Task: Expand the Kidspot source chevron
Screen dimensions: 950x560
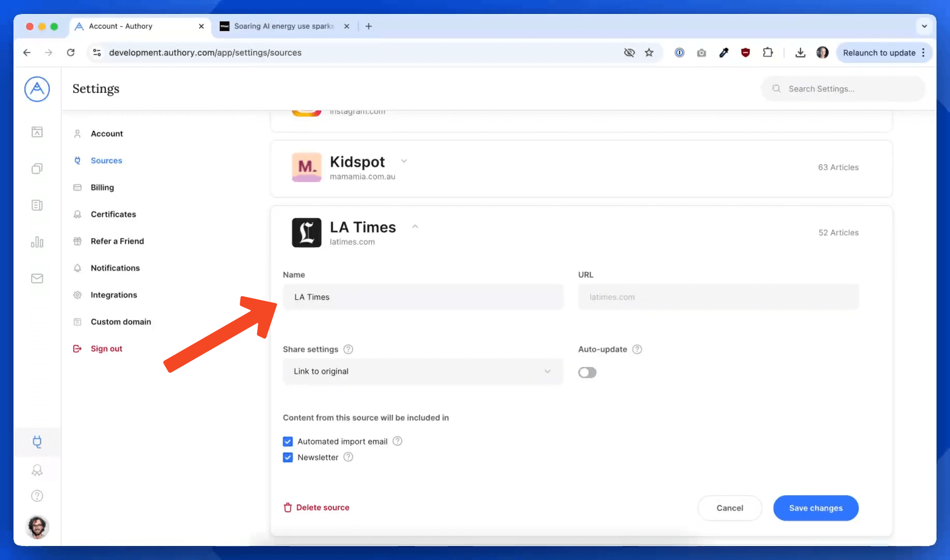Action: tap(404, 161)
